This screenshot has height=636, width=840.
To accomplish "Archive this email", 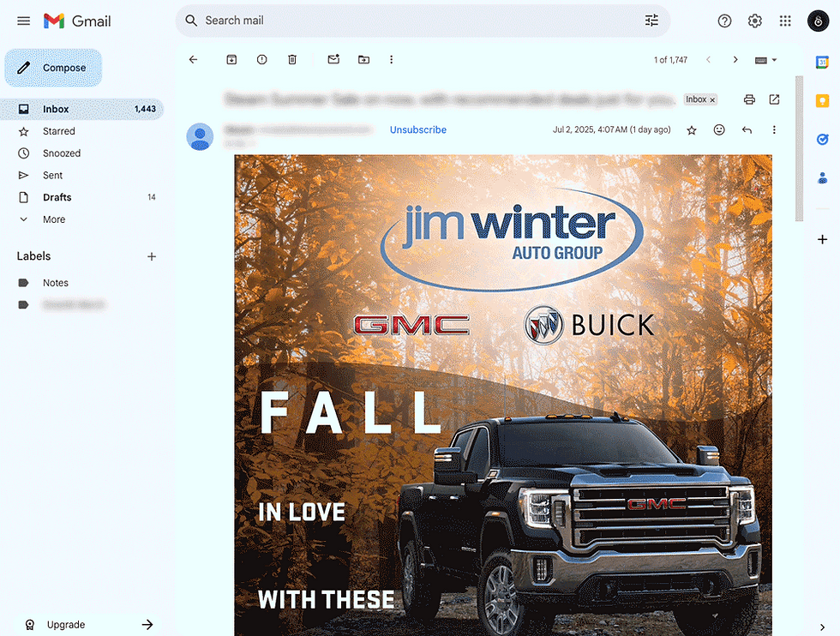I will point(231,59).
